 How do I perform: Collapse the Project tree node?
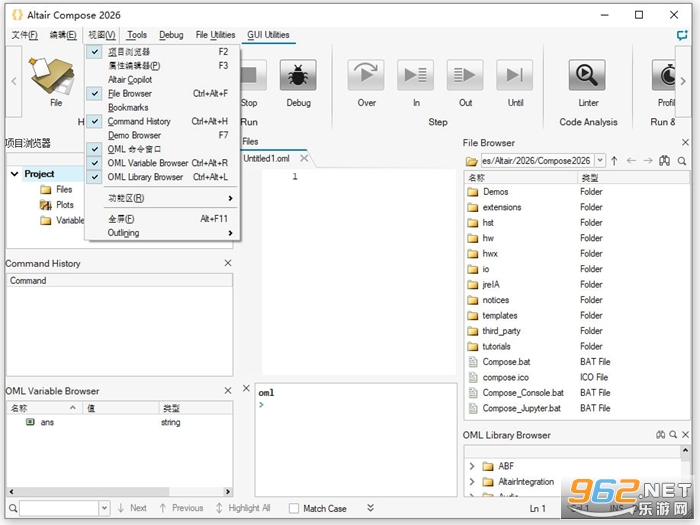(x=15, y=174)
